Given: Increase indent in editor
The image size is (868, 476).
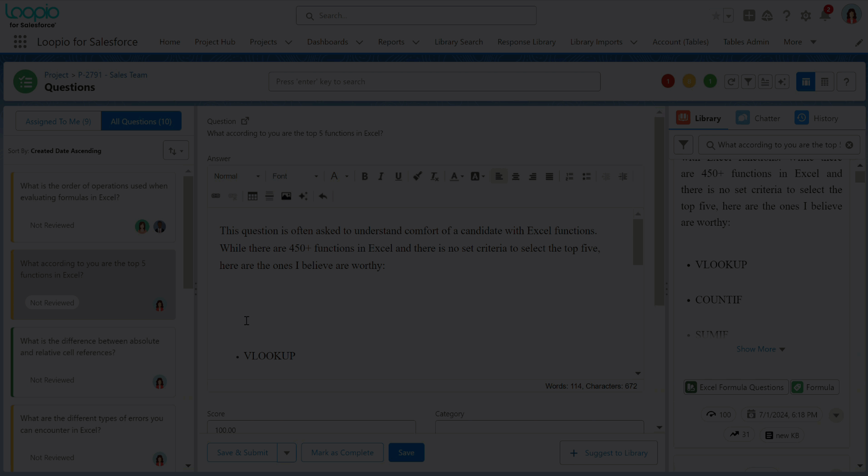Looking at the screenshot, I should click(623, 176).
